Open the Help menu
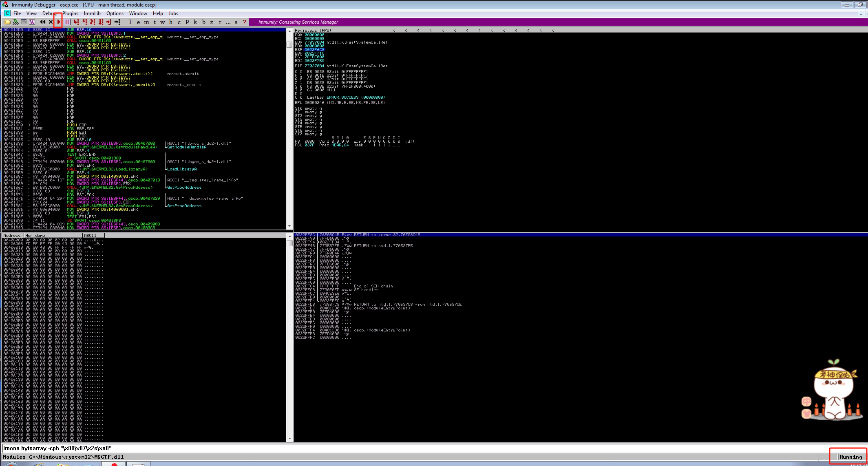The width and height of the screenshot is (868, 466). pos(158,13)
